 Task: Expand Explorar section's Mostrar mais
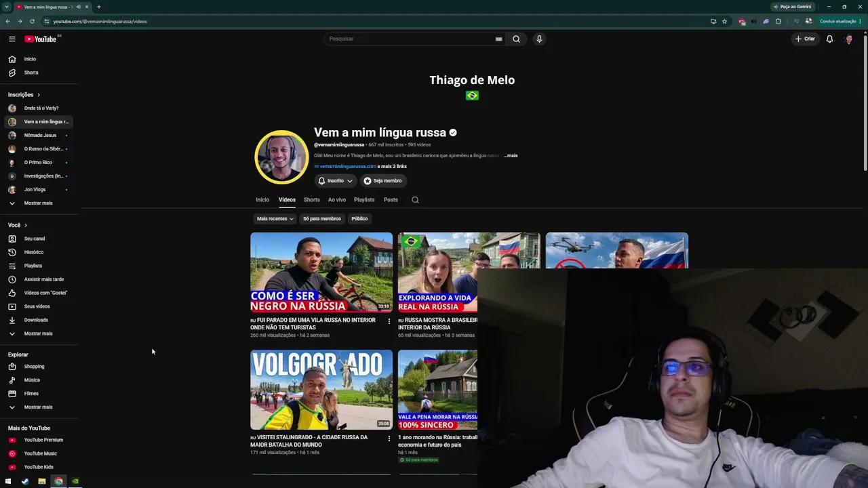pyautogui.click(x=39, y=407)
